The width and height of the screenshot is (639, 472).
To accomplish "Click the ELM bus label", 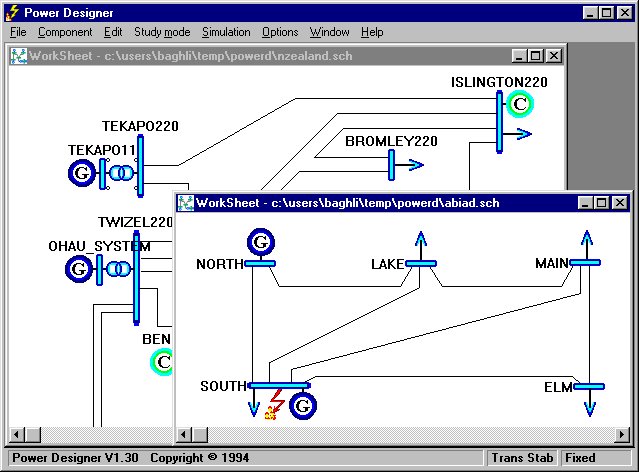I will (558, 387).
